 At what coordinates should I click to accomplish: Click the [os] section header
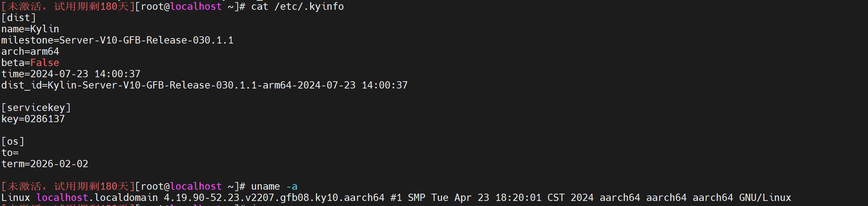point(13,141)
